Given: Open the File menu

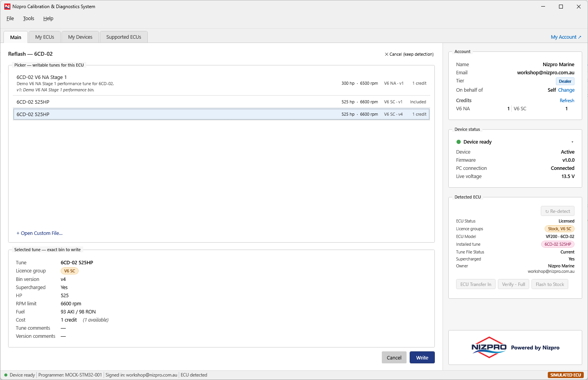Looking at the screenshot, I should click(10, 19).
